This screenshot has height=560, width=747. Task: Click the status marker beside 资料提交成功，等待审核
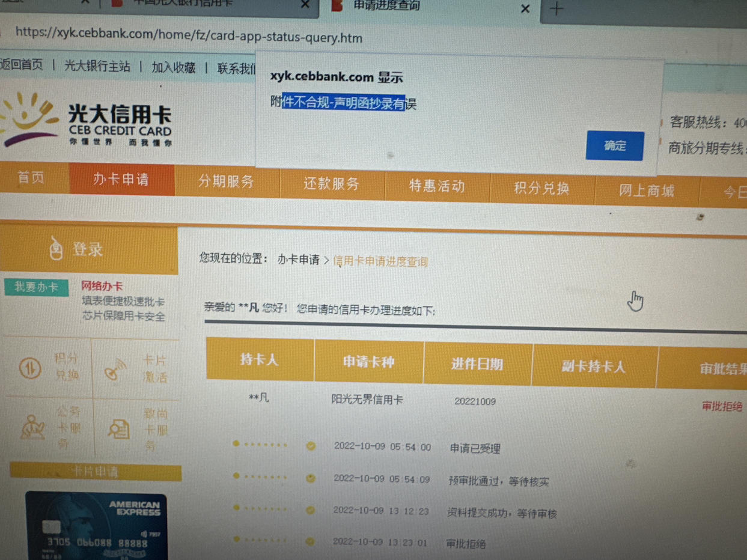[x=311, y=510]
